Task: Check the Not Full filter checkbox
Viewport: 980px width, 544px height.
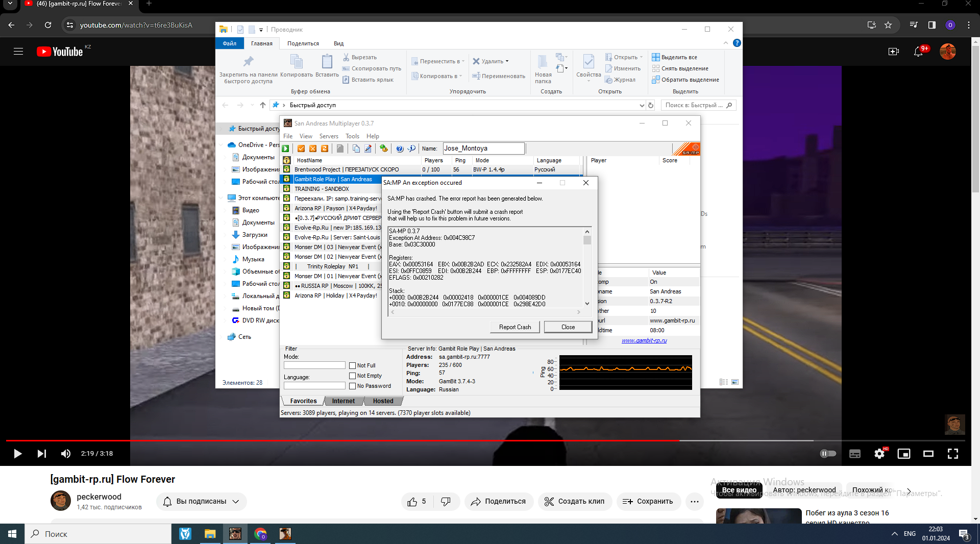Action: click(352, 365)
